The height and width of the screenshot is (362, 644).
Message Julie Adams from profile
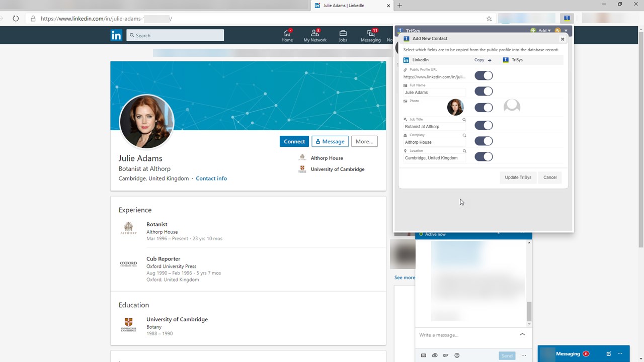click(330, 141)
